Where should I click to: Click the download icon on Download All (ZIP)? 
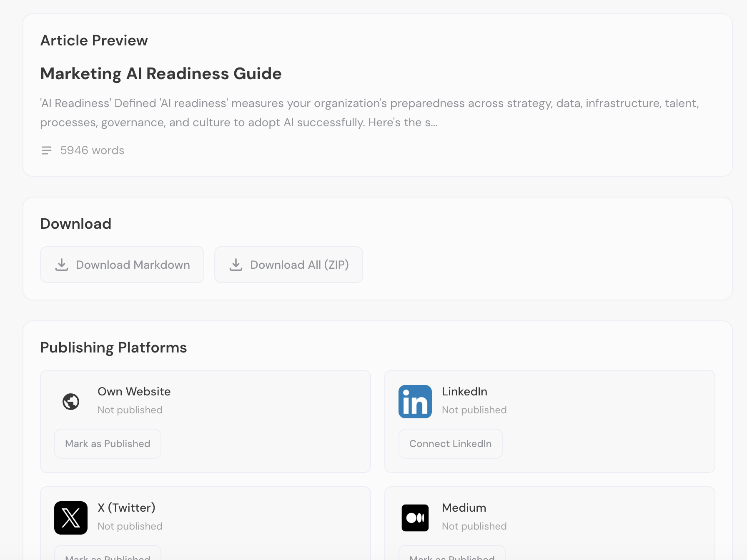(x=236, y=265)
